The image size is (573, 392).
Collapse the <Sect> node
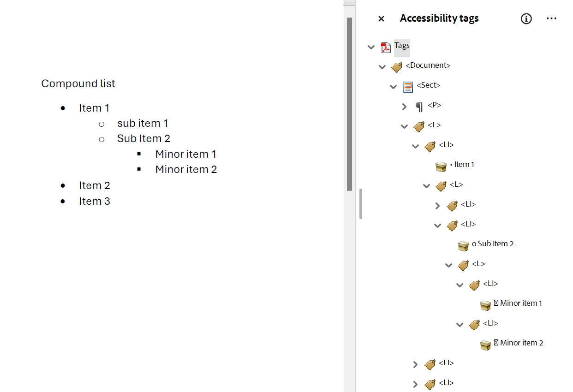394,87
